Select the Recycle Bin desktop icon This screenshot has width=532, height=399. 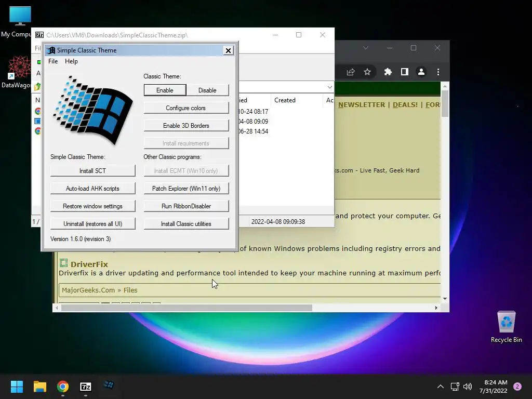pos(506,326)
